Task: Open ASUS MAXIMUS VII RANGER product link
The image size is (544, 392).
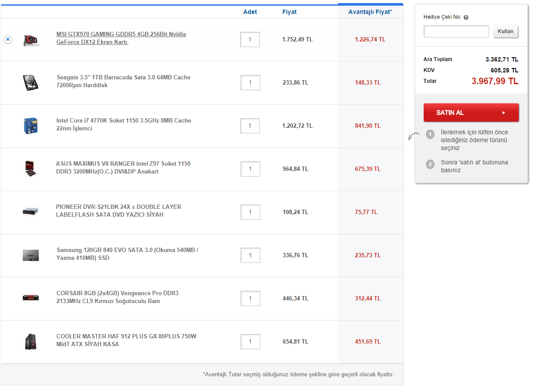Action: [x=123, y=168]
